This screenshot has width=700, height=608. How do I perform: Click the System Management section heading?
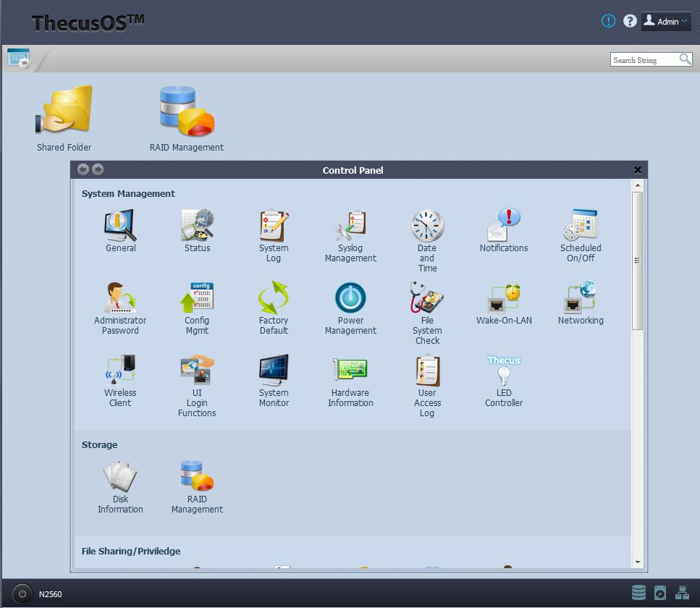click(x=128, y=194)
